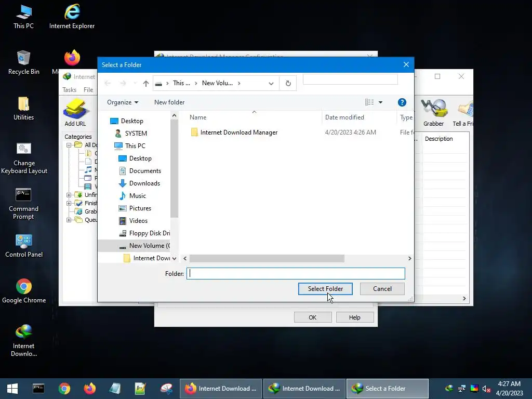Click OK in IDM Configuration dialog
Screen dimensions: 532x399
[312, 317]
